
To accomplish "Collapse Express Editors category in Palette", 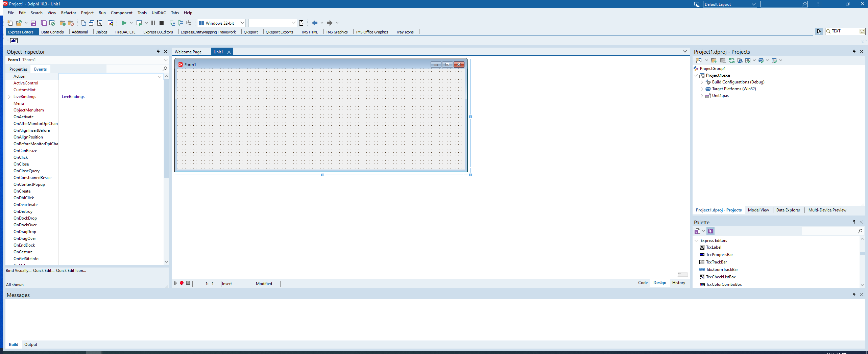I will coord(697,241).
